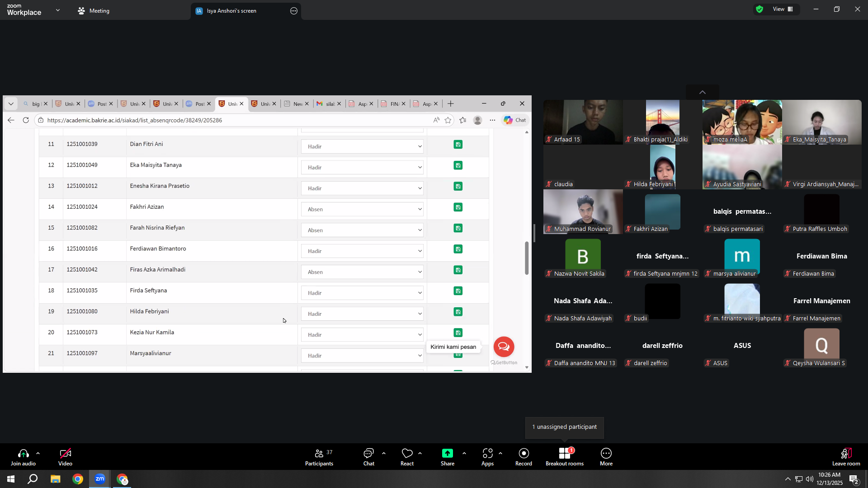Open the Participants panel
This screenshot has width=868, height=488.
319,457
